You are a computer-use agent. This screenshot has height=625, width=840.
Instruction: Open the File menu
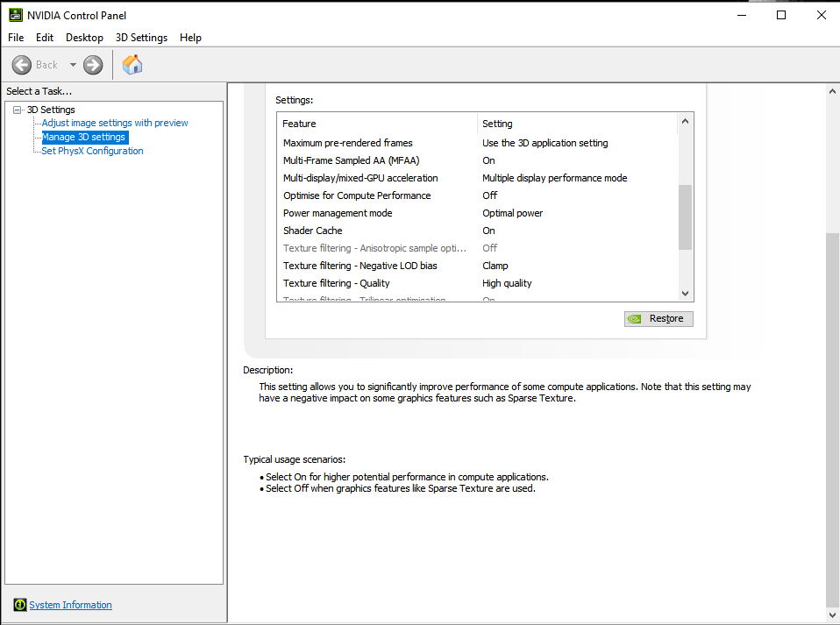pyautogui.click(x=16, y=38)
